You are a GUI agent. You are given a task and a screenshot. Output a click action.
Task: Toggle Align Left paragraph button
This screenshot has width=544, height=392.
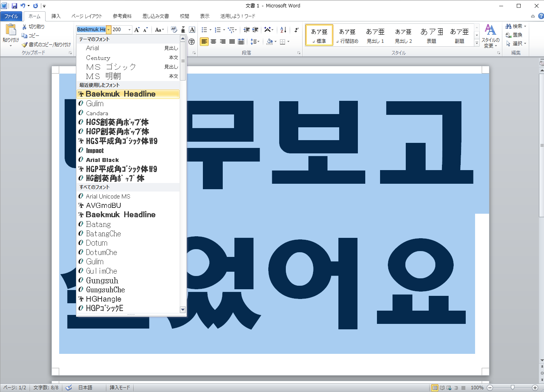(204, 42)
